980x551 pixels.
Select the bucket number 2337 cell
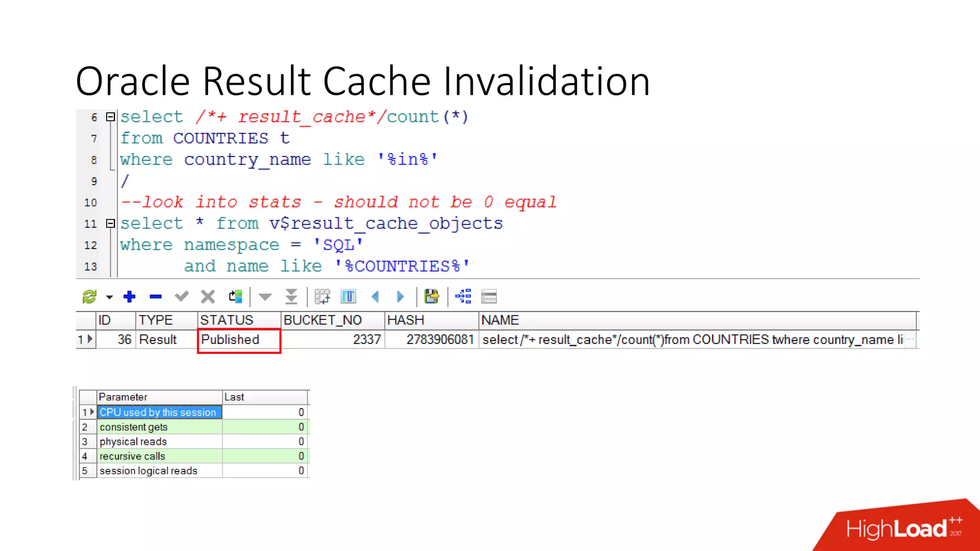pyautogui.click(x=333, y=340)
